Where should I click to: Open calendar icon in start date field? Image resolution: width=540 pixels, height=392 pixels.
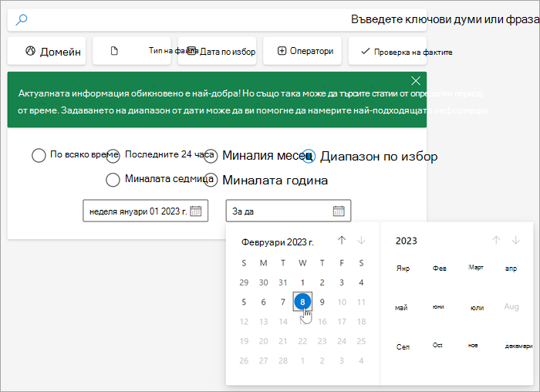pos(196,211)
